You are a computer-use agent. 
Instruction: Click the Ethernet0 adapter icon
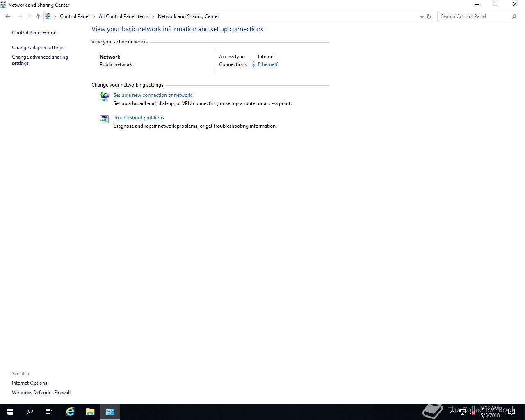[253, 64]
